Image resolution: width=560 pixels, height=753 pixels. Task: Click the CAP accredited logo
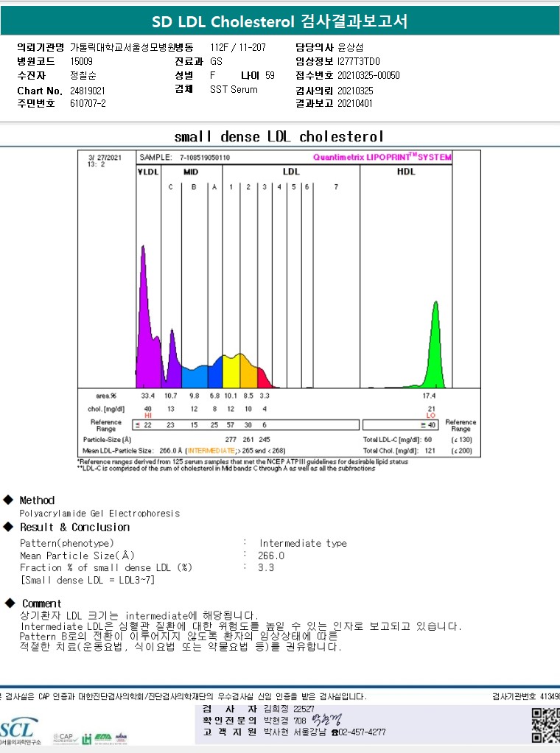66,738
